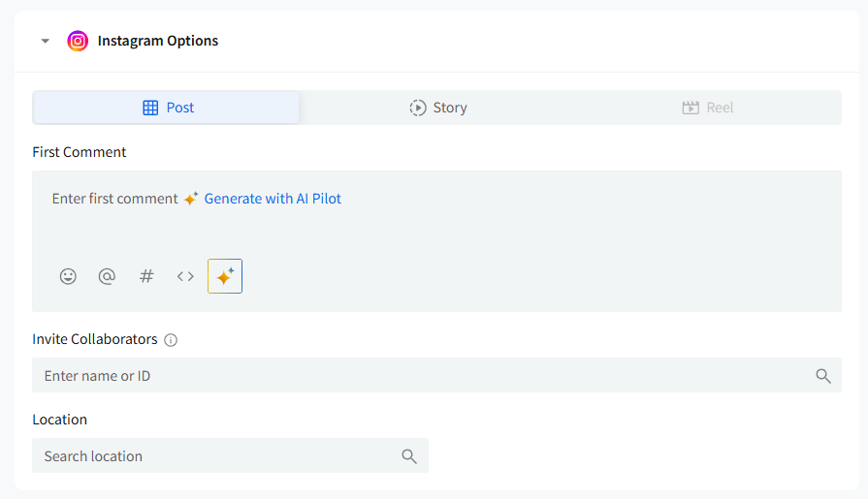Click the Invite Collaborators info icon

[x=171, y=340]
